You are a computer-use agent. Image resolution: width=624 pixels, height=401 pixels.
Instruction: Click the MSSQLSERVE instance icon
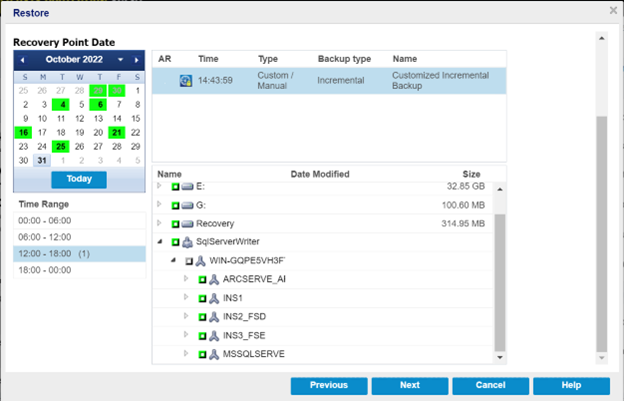pos(214,354)
